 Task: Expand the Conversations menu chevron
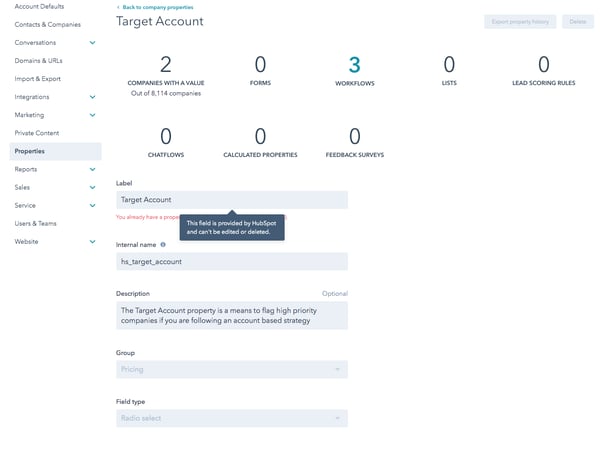point(92,42)
